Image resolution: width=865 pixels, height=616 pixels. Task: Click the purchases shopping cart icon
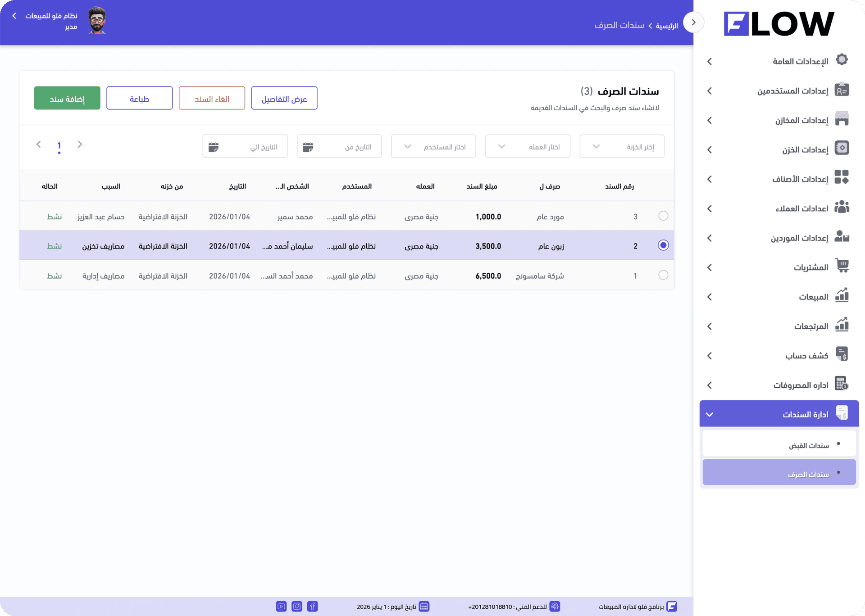842,266
